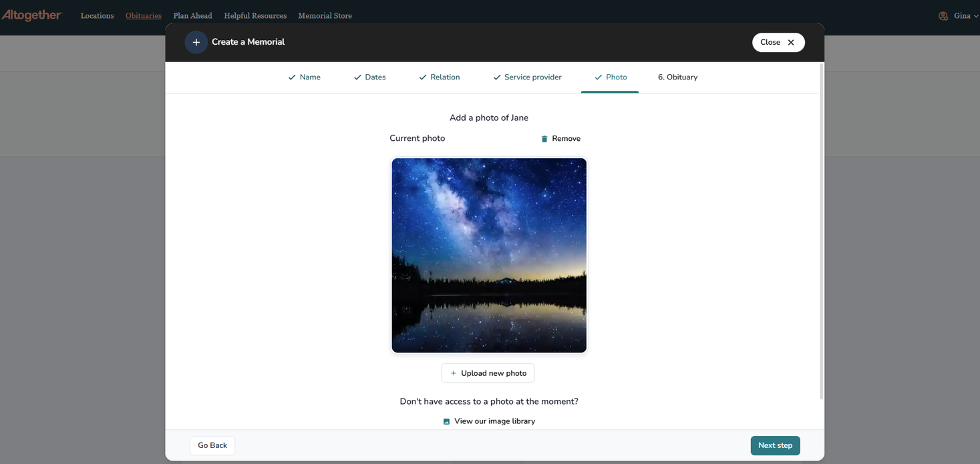Jump to the 6. Obituary step

point(677,77)
